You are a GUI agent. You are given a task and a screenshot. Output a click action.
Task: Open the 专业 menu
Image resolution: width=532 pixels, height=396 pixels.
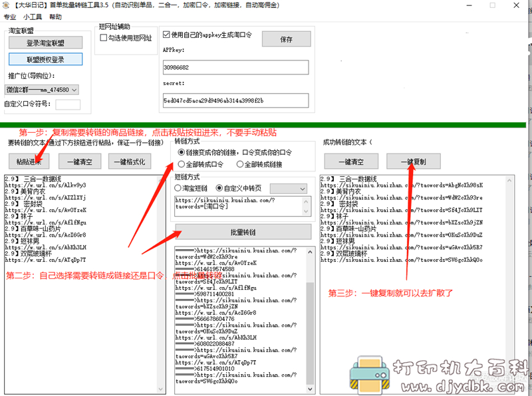(10, 17)
